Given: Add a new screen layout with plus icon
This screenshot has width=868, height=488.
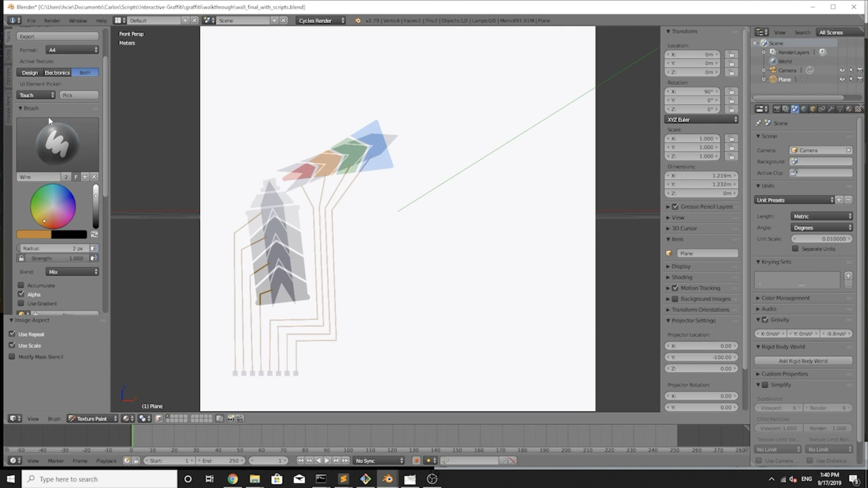Looking at the screenshot, I should point(185,20).
